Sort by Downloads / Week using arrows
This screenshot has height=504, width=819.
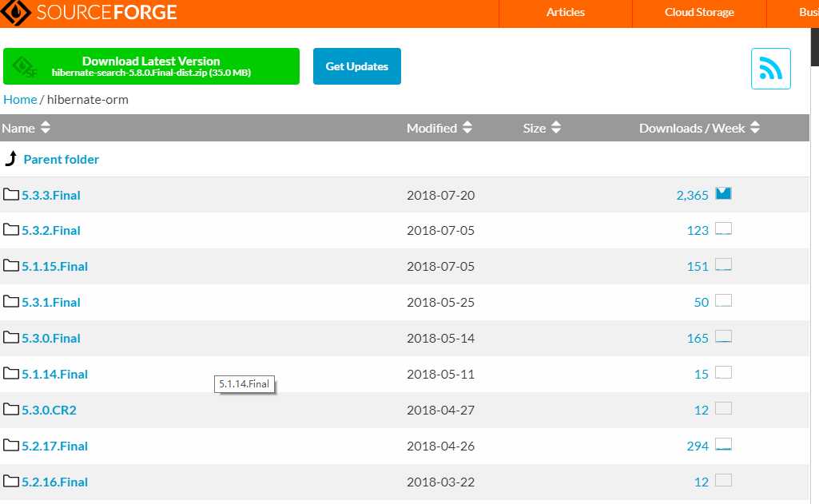pos(755,128)
